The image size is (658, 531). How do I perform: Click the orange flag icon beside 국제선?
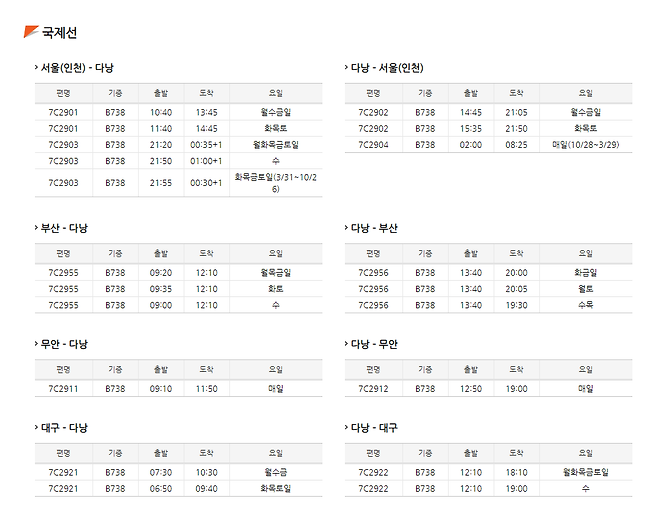point(31,31)
